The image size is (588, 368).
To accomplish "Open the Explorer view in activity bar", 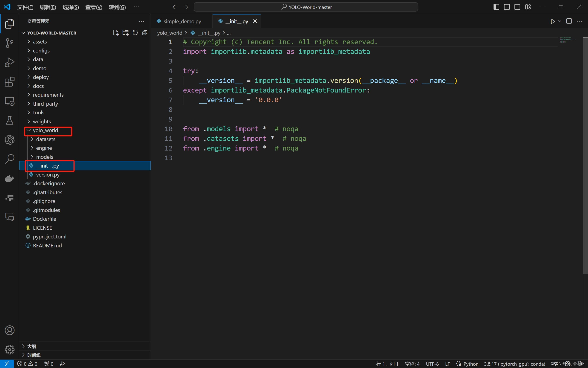I will click(9, 24).
